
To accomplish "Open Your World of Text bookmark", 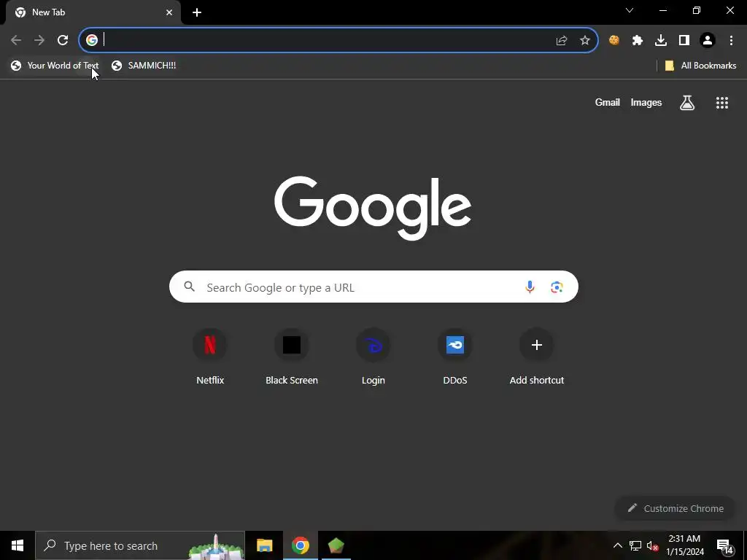I will [x=55, y=66].
